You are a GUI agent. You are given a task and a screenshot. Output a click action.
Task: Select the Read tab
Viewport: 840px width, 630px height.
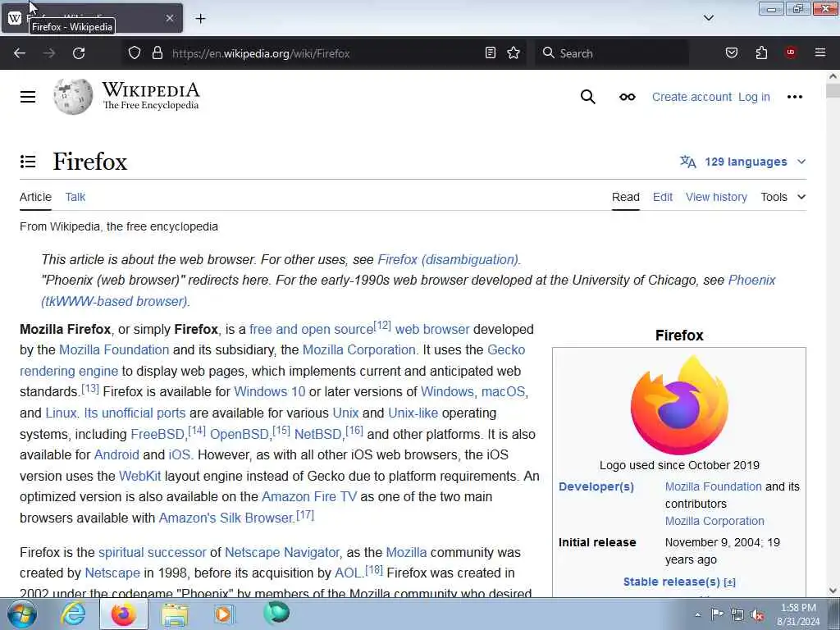click(626, 197)
